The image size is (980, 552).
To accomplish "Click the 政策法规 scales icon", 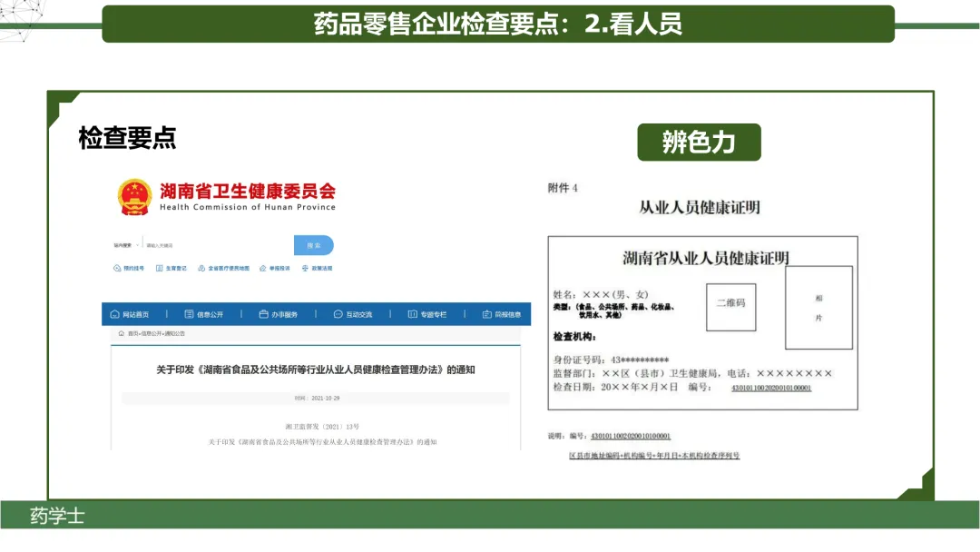I will point(305,268).
